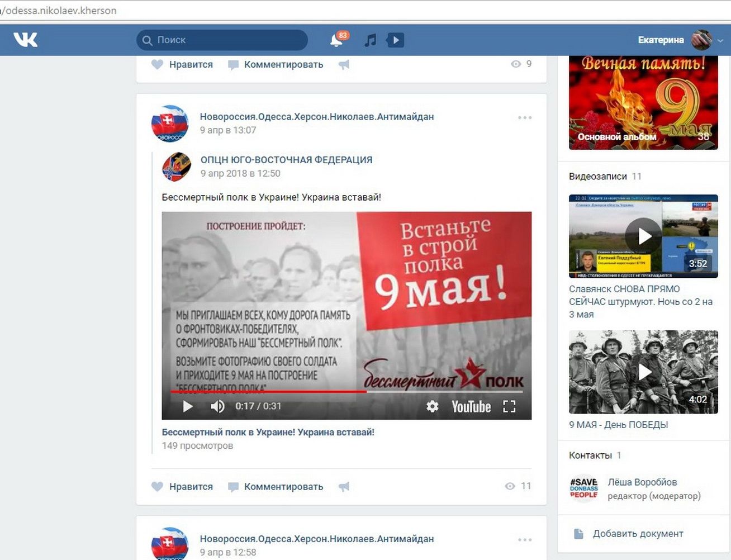Click the Добавить документ document icon
Image resolution: width=731 pixels, height=560 pixels.
[x=579, y=534]
